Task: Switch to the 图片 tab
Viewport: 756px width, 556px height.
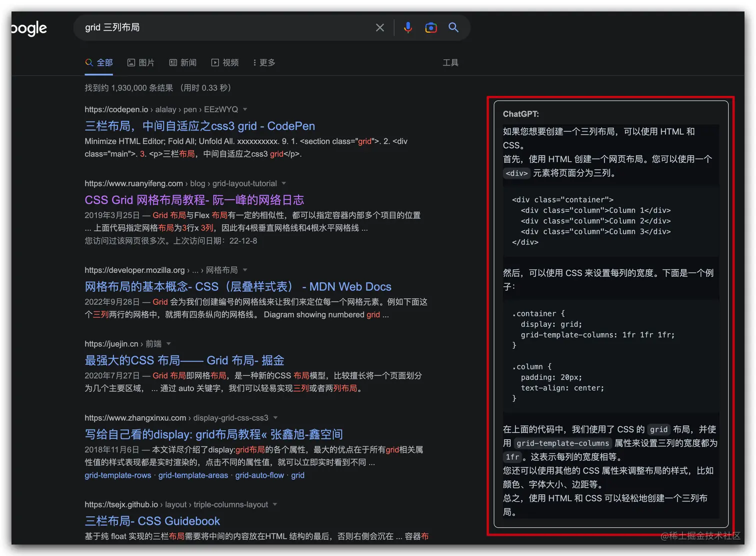Action: (x=141, y=62)
